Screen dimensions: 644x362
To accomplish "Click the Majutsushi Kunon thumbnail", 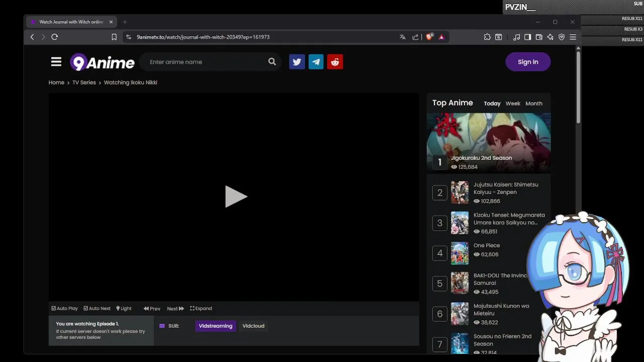I will pos(459,314).
